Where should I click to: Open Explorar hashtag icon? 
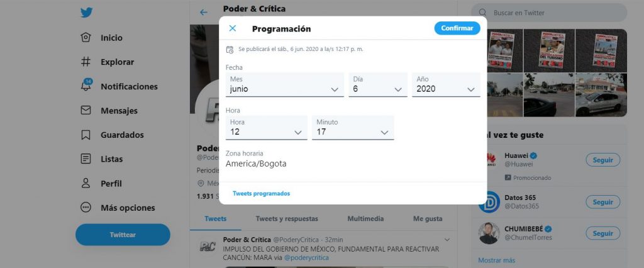tap(86, 62)
